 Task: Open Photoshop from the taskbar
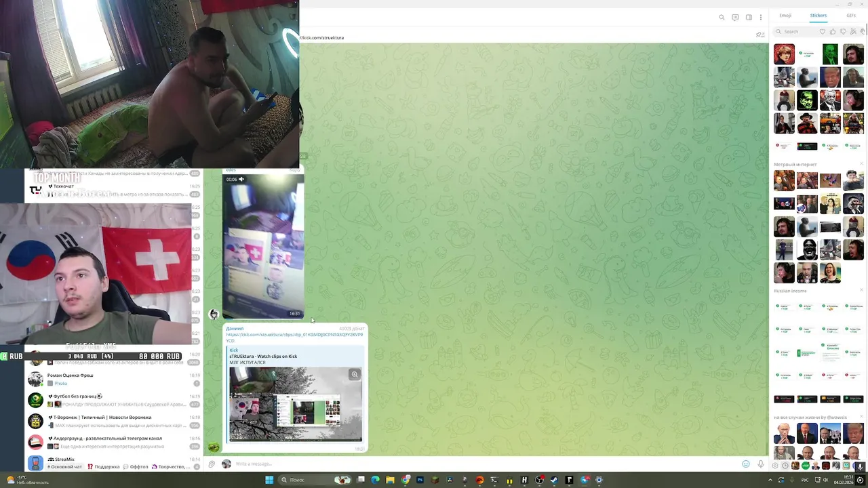click(420, 480)
